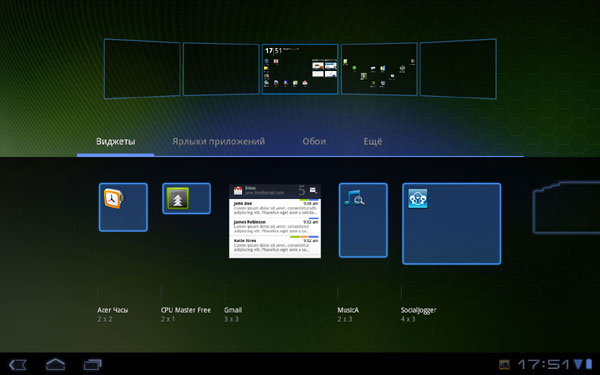Screen dimensions: 600x375
Task: Open the notification icon beside the clock
Action: (x=504, y=364)
